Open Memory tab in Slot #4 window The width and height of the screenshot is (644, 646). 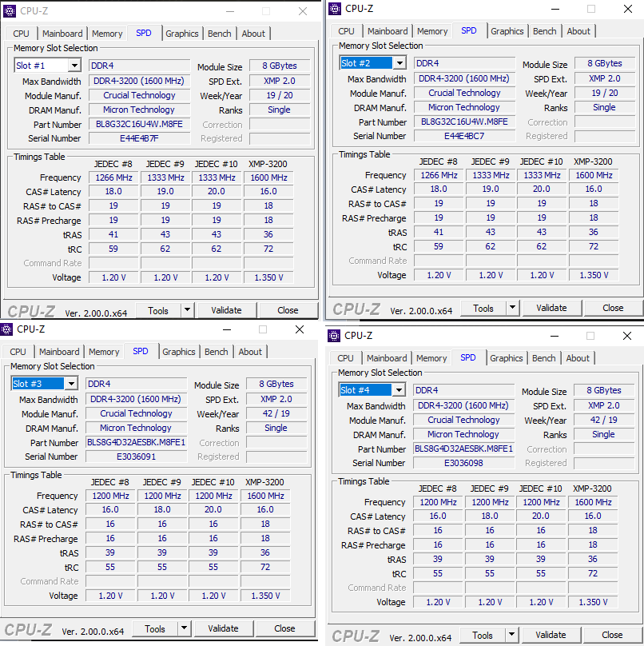point(431,358)
